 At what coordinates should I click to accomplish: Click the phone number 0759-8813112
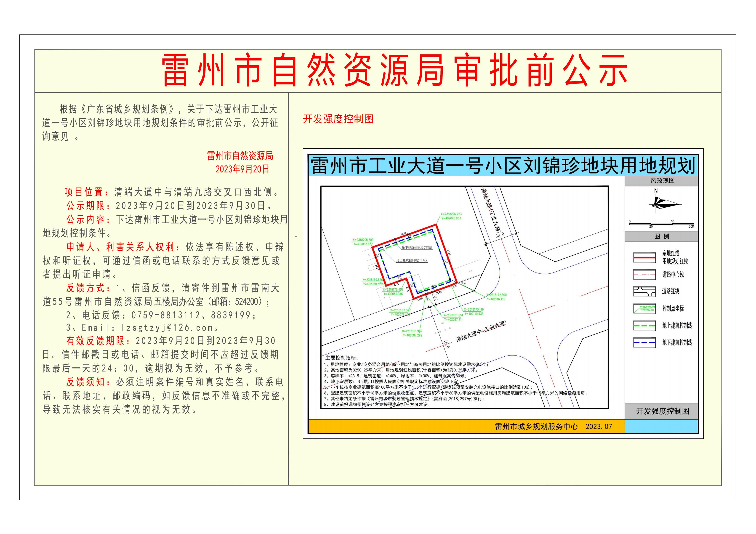tap(166, 315)
